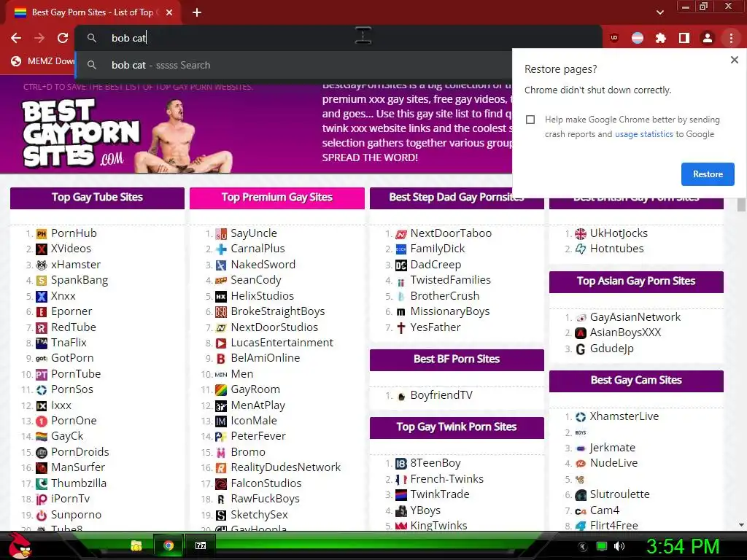
Task: Click the Slutroulette favicon icon
Action: click(580, 495)
